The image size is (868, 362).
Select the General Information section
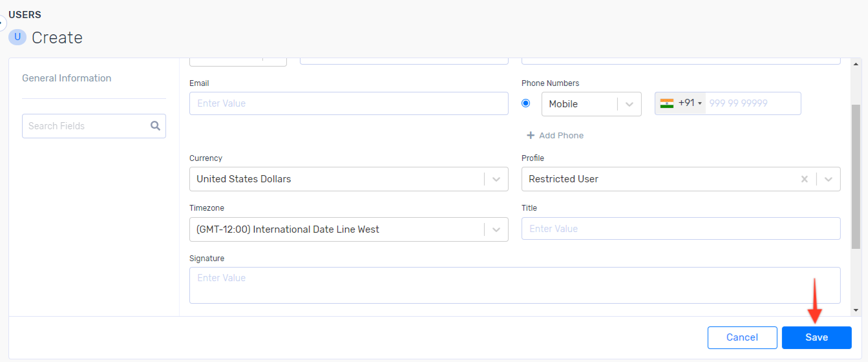click(x=67, y=78)
